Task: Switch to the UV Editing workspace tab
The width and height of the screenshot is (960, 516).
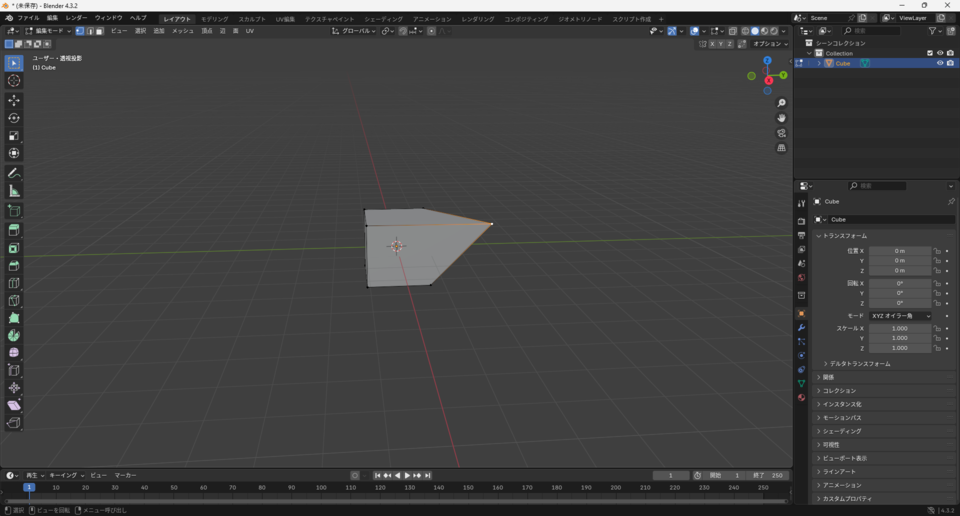Action: point(285,19)
